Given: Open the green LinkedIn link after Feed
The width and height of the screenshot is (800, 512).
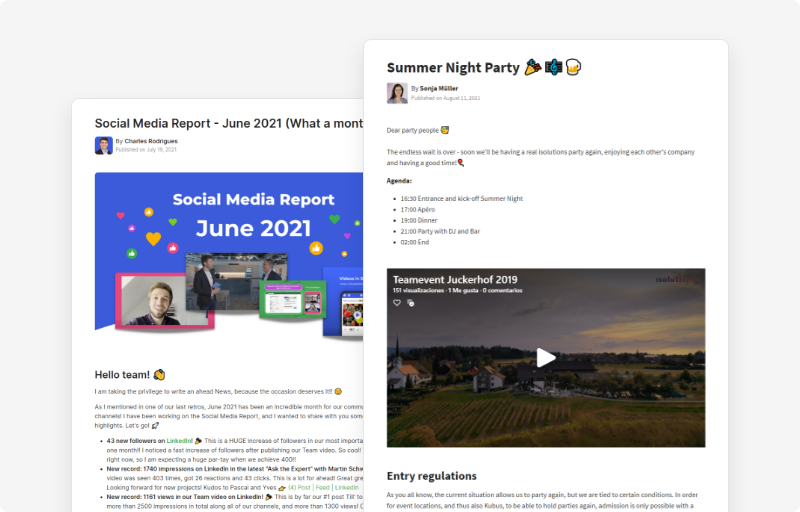Looking at the screenshot, I should [x=347, y=488].
